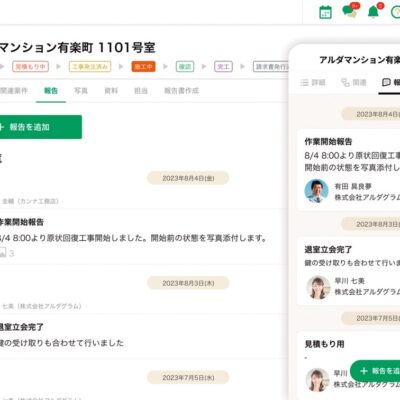Select the 関連 tab icon in mobile panel
This screenshot has height=400, width=400.
point(345,82)
